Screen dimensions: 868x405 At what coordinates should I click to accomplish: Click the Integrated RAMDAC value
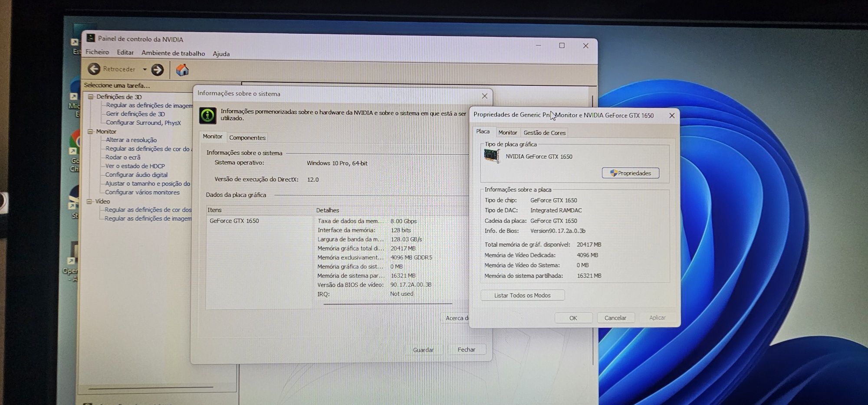(556, 210)
